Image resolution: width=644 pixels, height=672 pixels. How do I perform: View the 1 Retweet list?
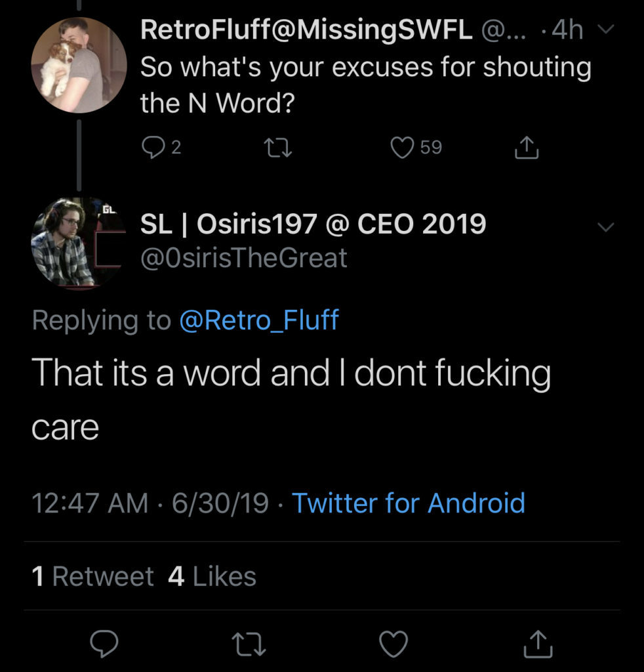[x=92, y=576]
